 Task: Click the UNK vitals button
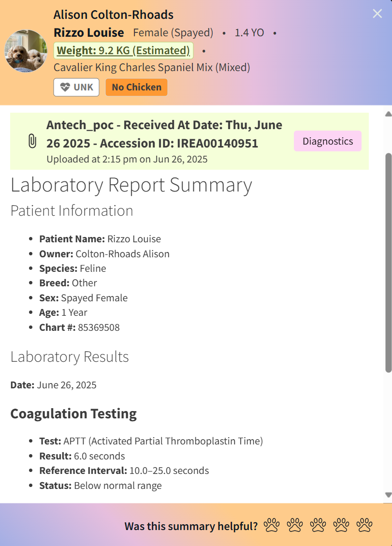coord(76,87)
